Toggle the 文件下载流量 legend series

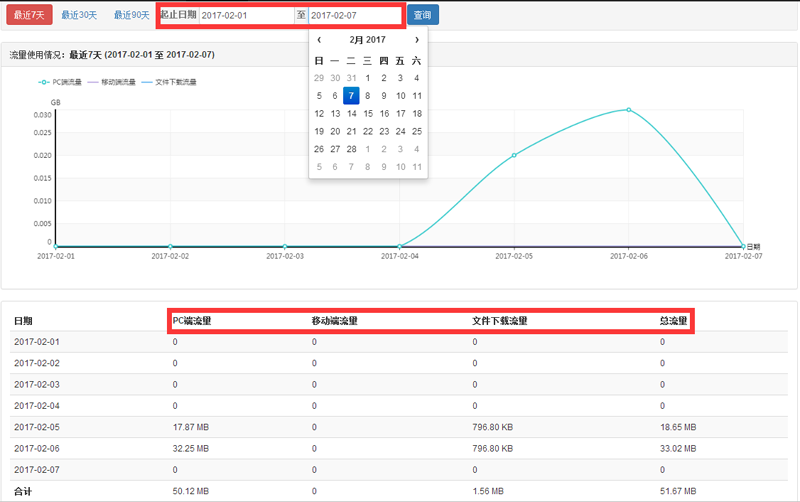pyautogui.click(x=168, y=82)
